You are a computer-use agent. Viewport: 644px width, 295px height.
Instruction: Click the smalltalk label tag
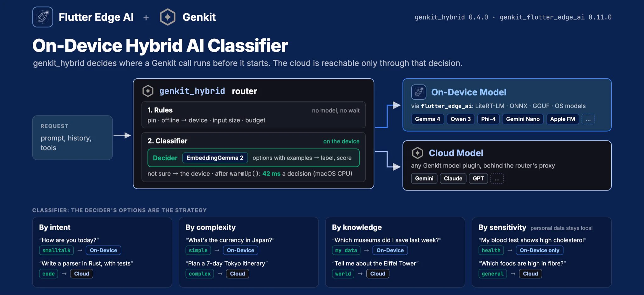56,250
